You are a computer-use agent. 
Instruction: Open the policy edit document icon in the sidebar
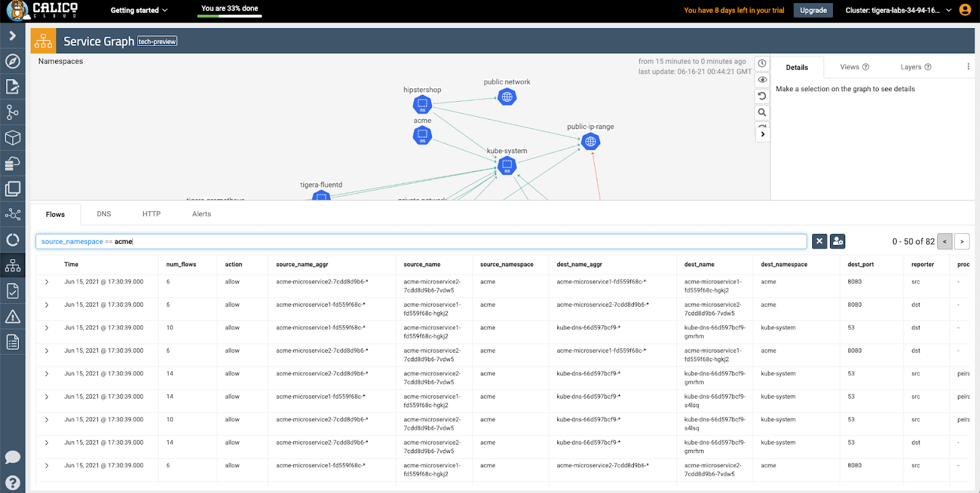tap(12, 86)
